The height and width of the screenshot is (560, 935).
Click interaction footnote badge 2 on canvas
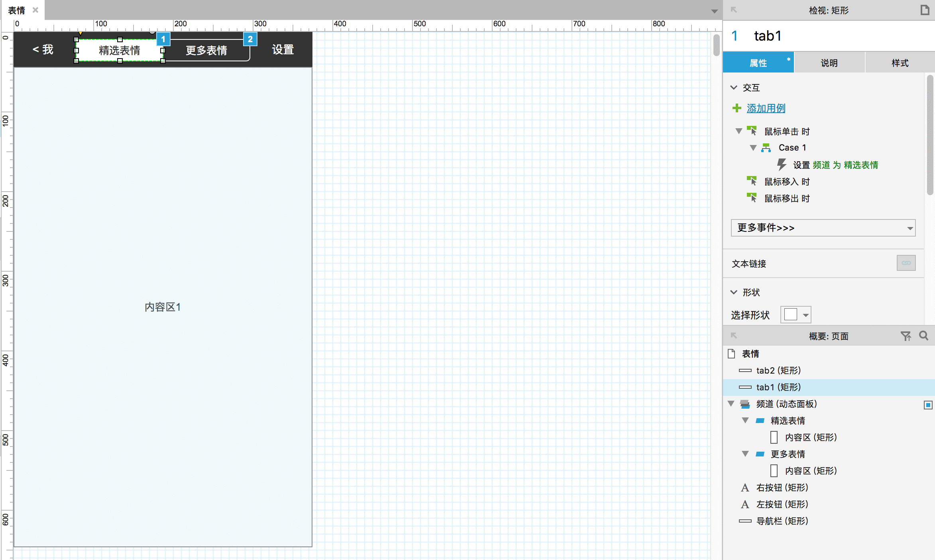tap(250, 39)
